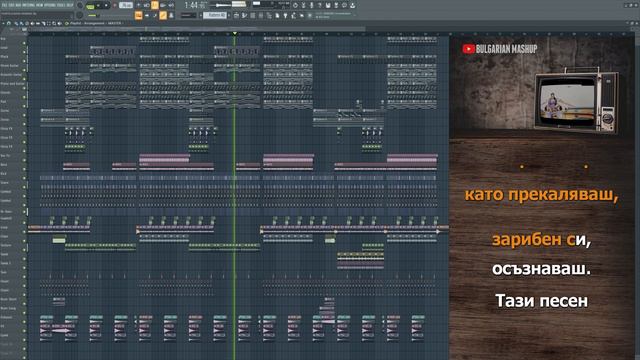Click the Bulgarian Mashup YouTube logo
The image size is (640, 360).
coord(500,49)
